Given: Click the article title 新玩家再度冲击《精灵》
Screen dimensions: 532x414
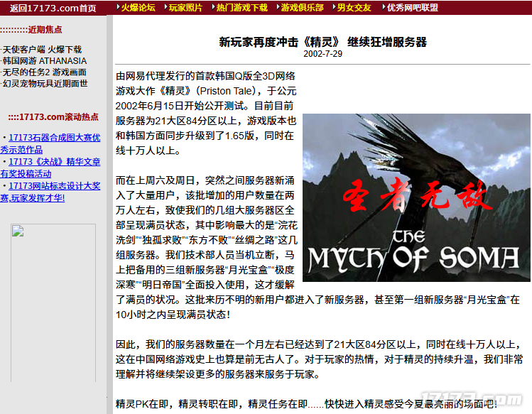Looking at the screenshot, I should 322,42.
